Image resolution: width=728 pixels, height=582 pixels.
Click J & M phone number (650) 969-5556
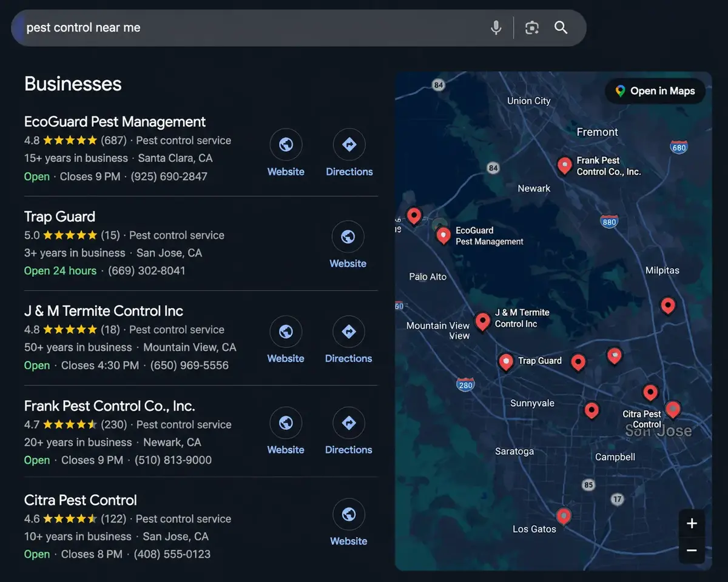189,365
